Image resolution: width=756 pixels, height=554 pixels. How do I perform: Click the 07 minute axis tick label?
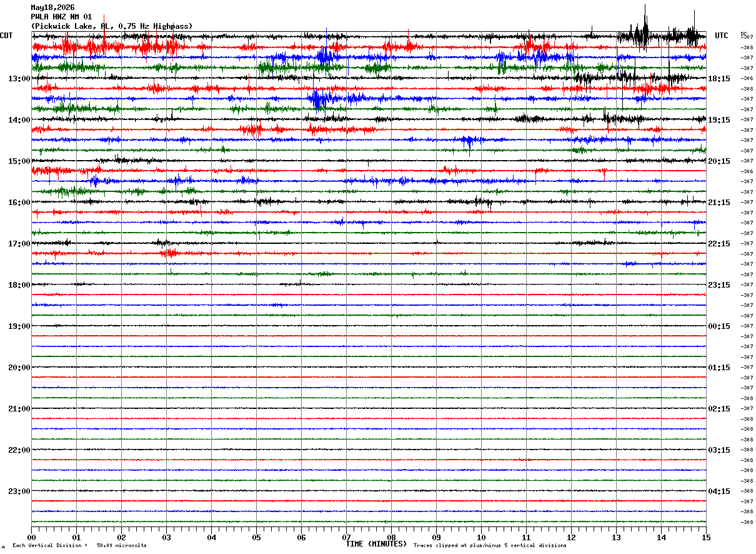click(x=346, y=538)
